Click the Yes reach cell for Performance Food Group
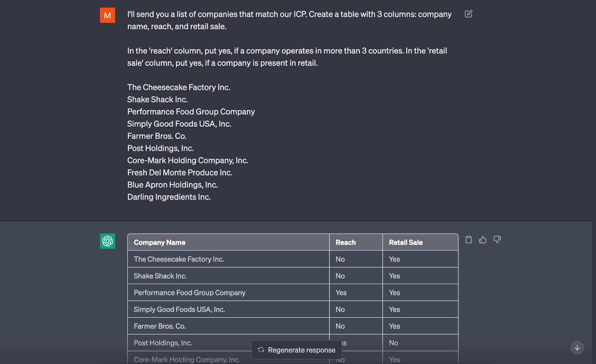 [x=340, y=292]
